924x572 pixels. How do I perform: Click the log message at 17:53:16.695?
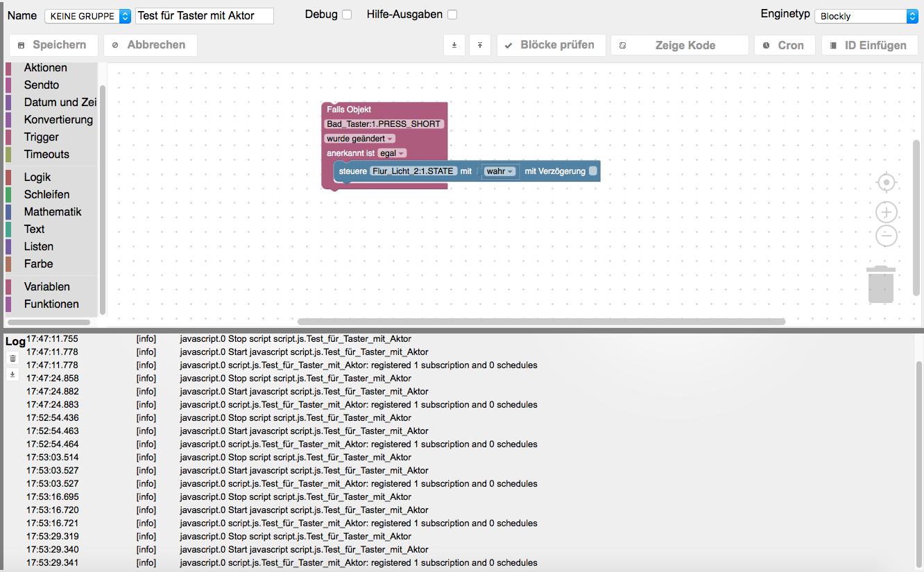[296, 497]
